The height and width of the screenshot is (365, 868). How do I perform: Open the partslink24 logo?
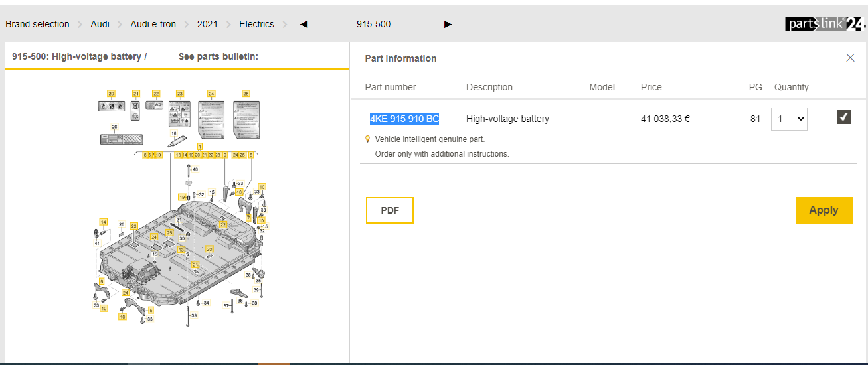[825, 24]
